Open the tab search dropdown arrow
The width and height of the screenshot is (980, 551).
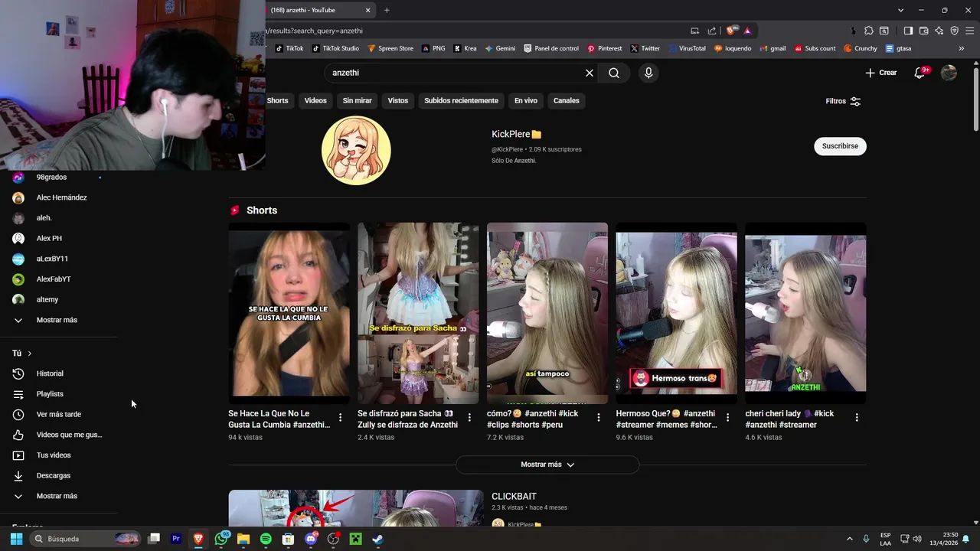[901, 10]
